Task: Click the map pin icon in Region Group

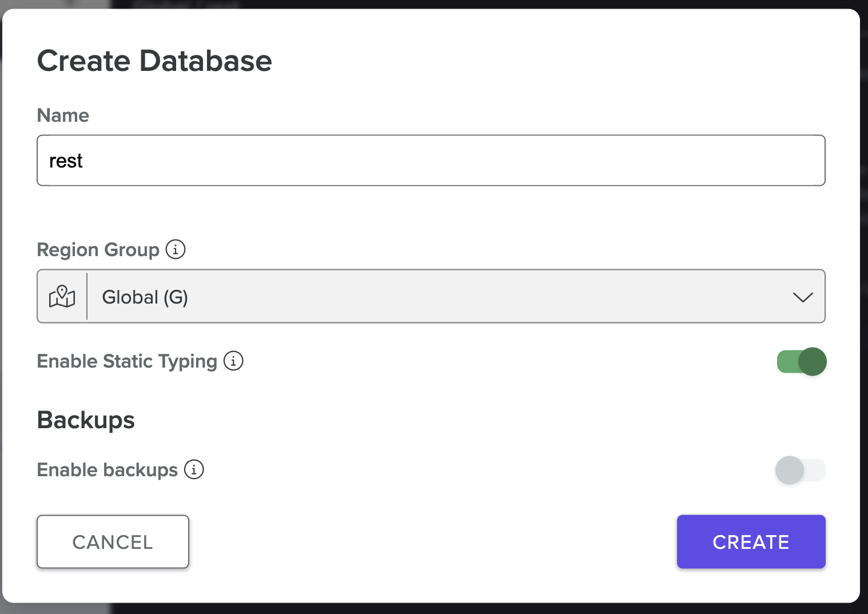Action: point(62,297)
